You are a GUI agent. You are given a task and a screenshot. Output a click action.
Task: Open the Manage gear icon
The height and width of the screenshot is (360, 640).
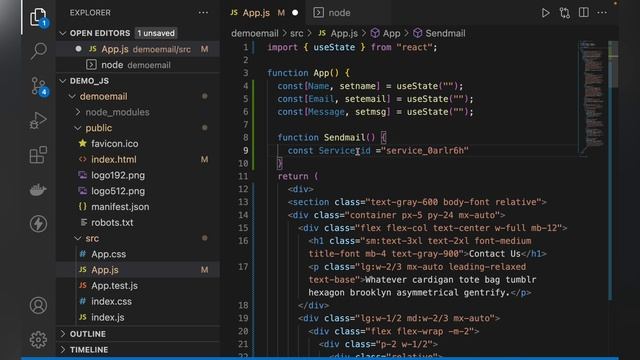(38, 339)
